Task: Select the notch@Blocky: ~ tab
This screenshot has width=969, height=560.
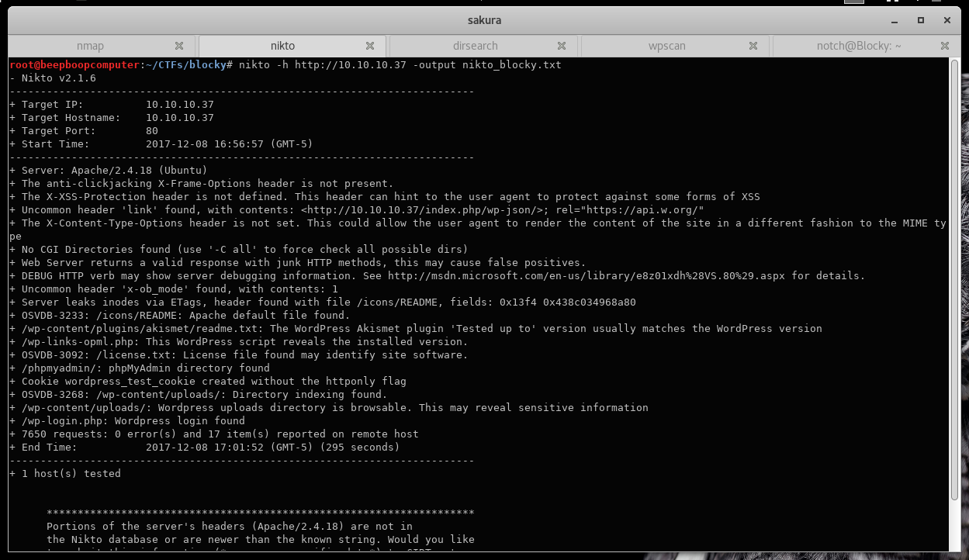Action: [x=859, y=46]
